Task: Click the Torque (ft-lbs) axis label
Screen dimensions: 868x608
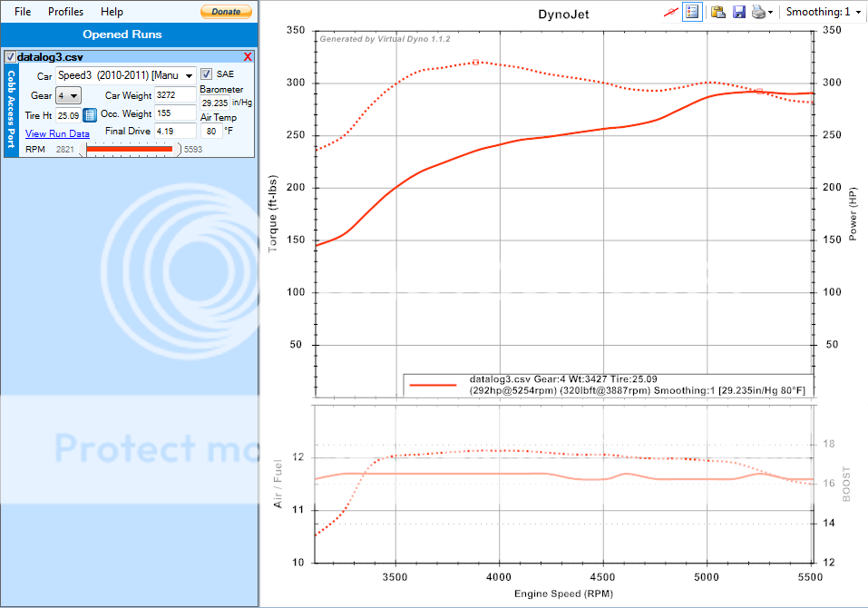Action: 272,214
